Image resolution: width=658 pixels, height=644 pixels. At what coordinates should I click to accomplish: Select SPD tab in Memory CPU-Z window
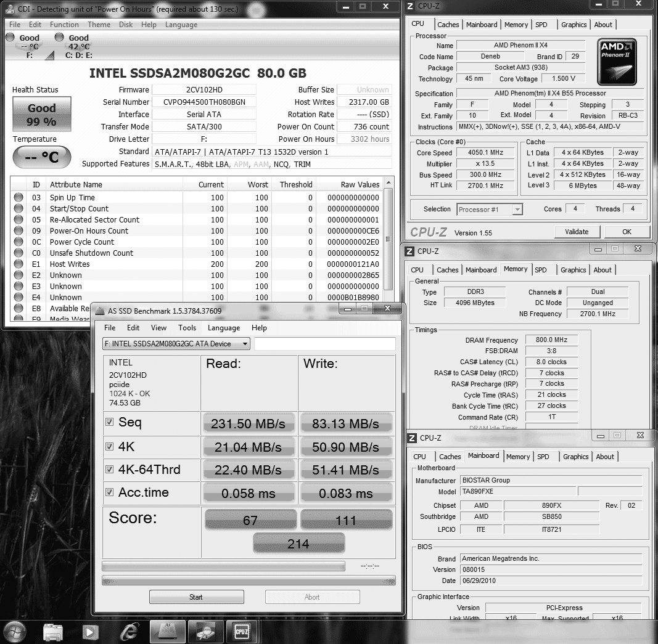click(540, 270)
